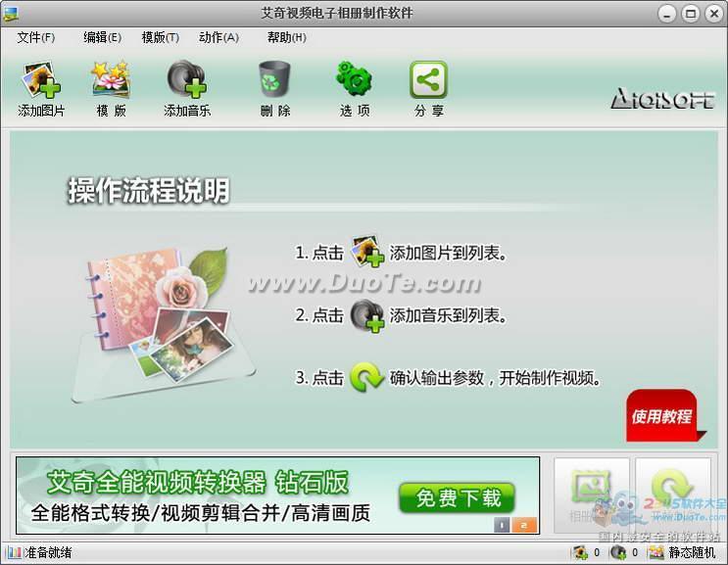Viewport: 728px width, 565px height.
Task: Open the 动作(A) menu
Action: (x=218, y=37)
